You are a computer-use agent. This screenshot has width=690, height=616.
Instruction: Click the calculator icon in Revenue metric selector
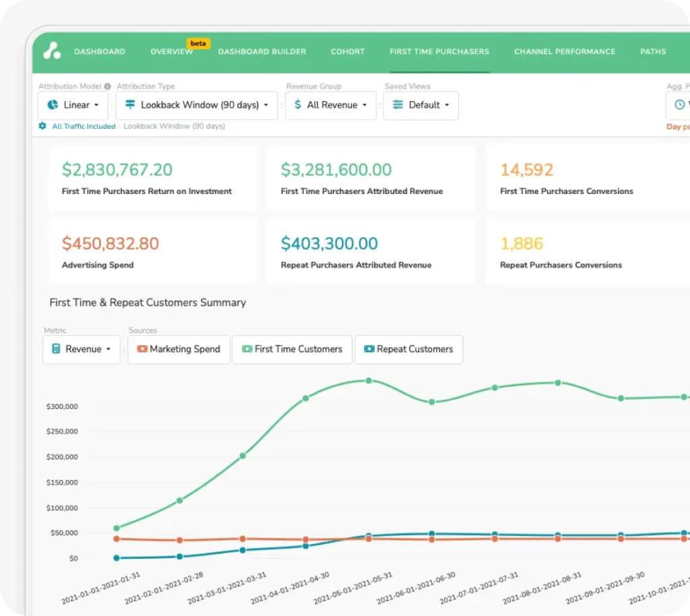56,349
